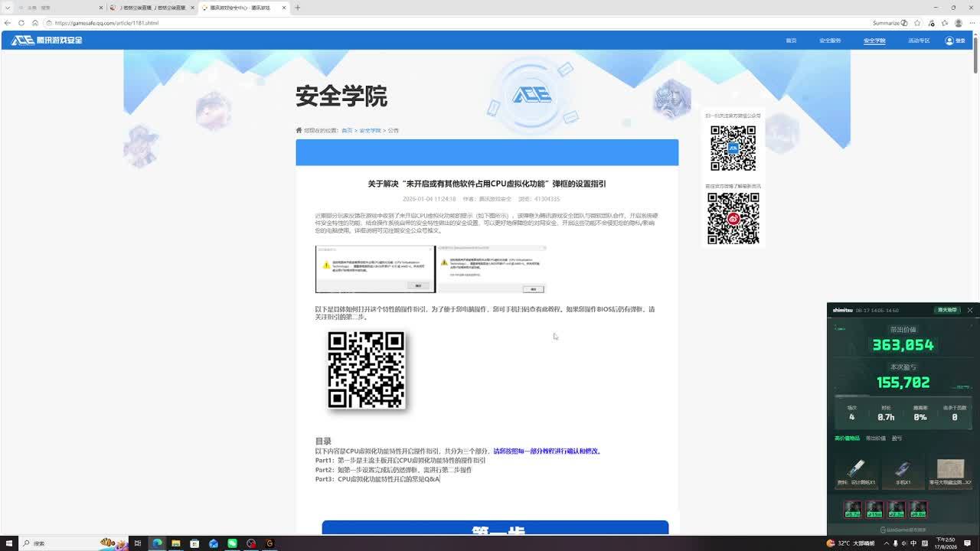Click the 363,054 value in overlay

(x=903, y=345)
